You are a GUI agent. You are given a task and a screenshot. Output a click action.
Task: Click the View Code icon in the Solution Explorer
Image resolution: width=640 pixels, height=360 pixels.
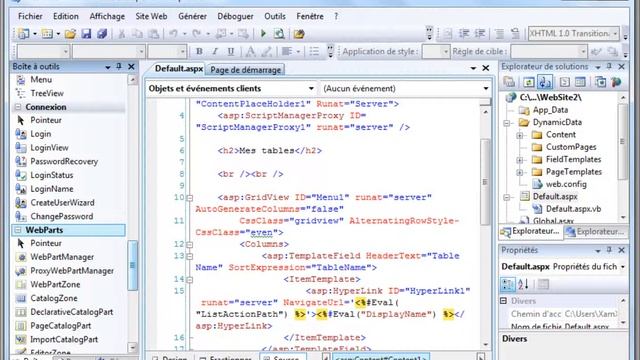pos(564,82)
